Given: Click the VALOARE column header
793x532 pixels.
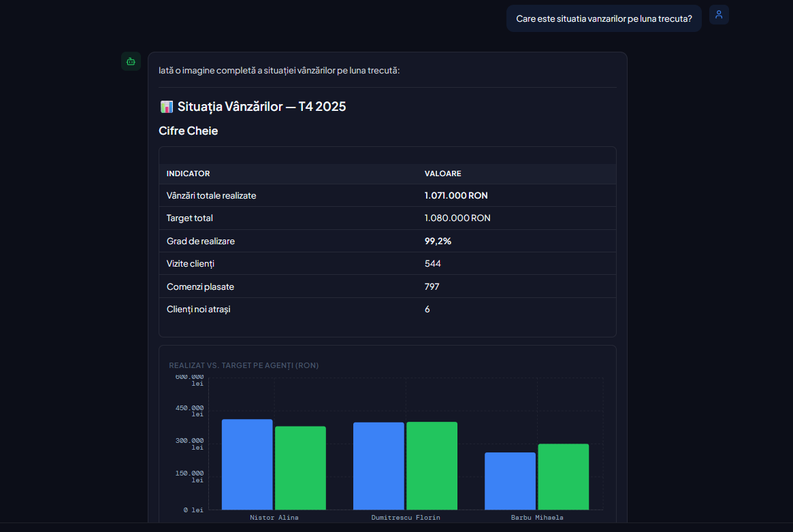Looking at the screenshot, I should click(x=442, y=173).
